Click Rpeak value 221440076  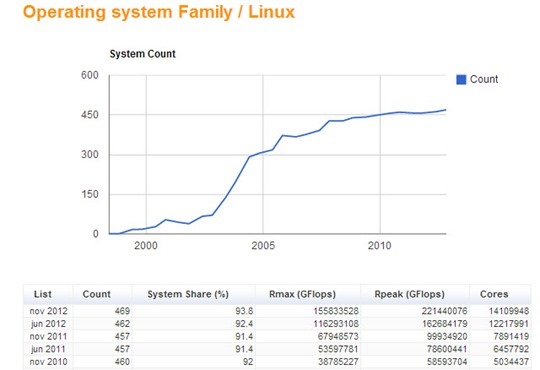[445, 311]
